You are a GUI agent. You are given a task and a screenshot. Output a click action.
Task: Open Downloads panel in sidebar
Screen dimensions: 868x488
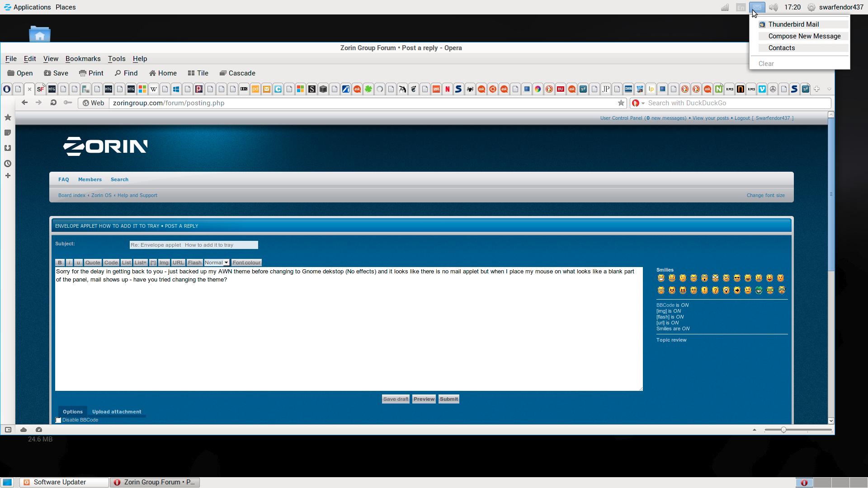(x=8, y=148)
